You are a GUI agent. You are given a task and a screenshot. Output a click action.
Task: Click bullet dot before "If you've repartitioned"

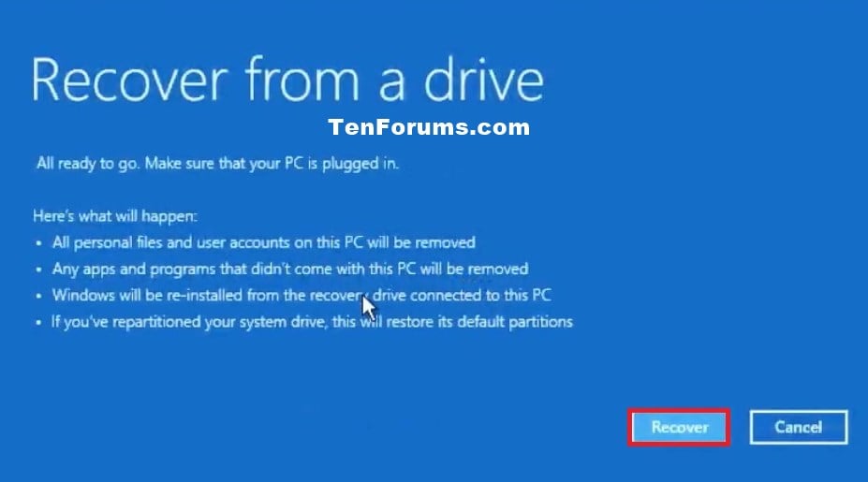38,323
